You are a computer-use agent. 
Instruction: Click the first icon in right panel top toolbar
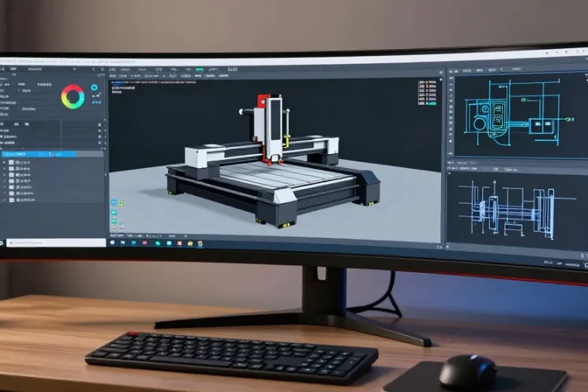click(451, 71)
